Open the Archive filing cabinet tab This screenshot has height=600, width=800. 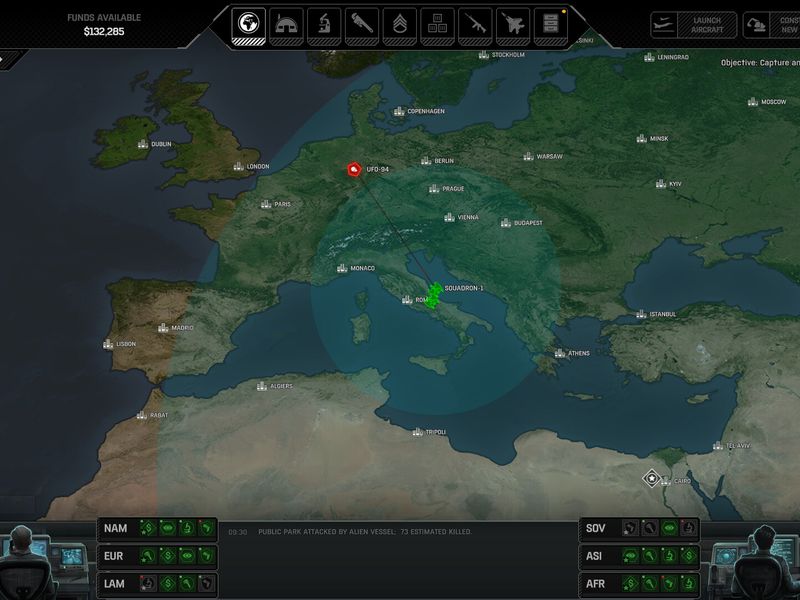(x=551, y=25)
